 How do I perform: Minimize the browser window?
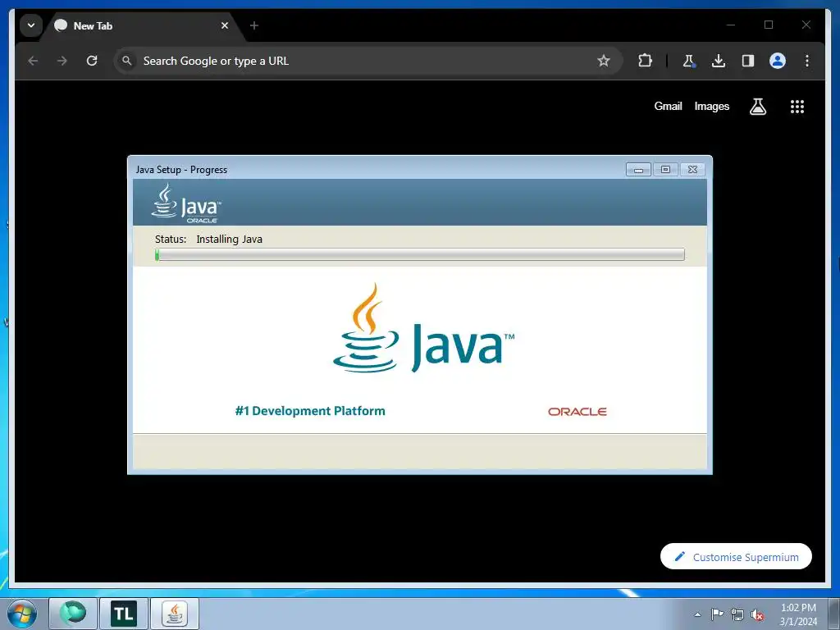731,25
